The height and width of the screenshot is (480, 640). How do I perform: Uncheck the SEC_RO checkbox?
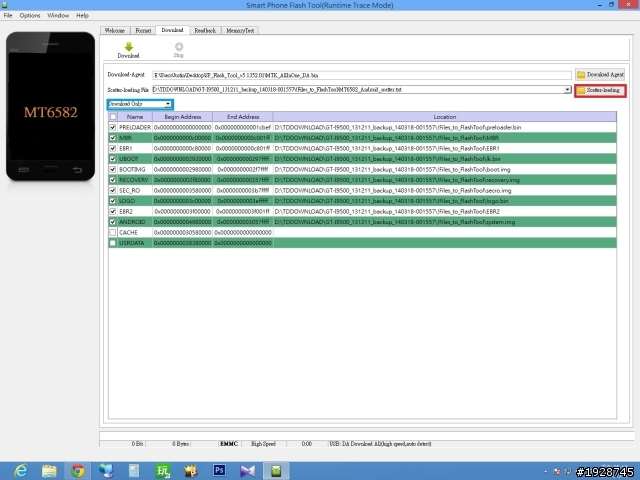(x=113, y=191)
